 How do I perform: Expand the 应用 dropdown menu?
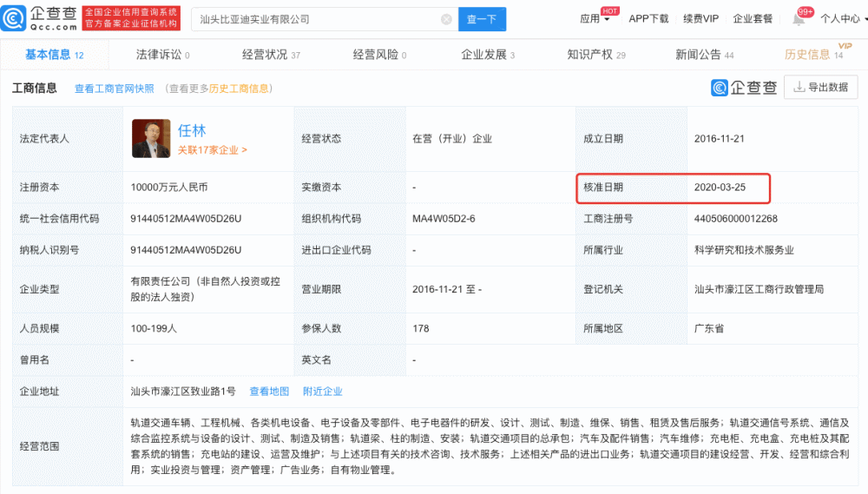tap(595, 19)
